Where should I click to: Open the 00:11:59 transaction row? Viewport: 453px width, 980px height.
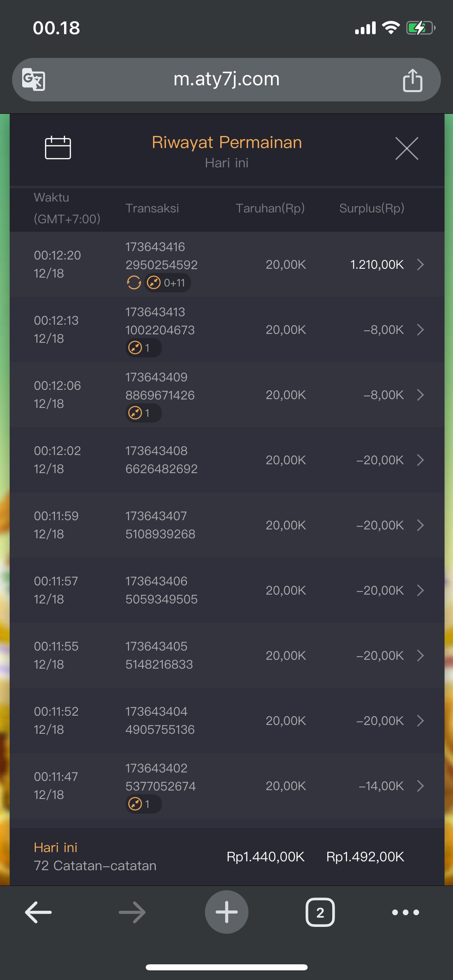click(x=226, y=525)
